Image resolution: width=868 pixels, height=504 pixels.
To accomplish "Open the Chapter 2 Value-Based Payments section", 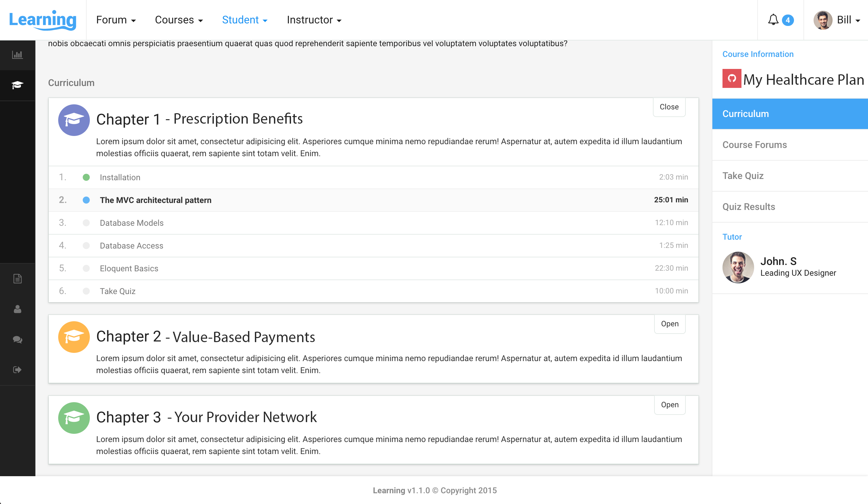I will [670, 324].
